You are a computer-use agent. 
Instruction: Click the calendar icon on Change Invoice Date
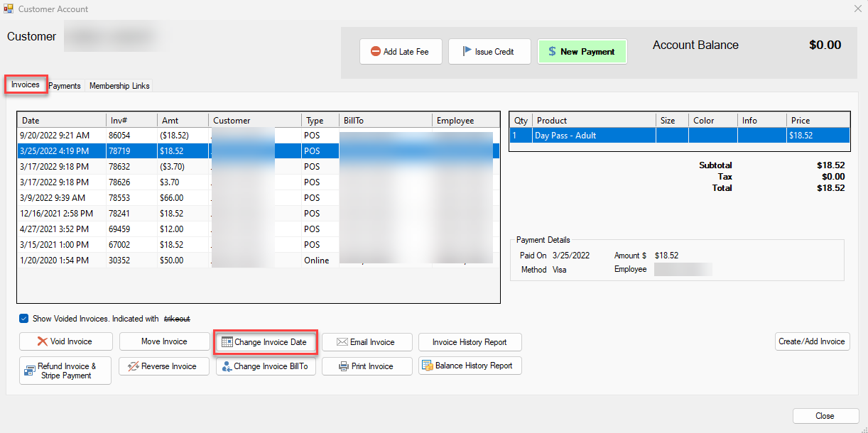tap(226, 342)
